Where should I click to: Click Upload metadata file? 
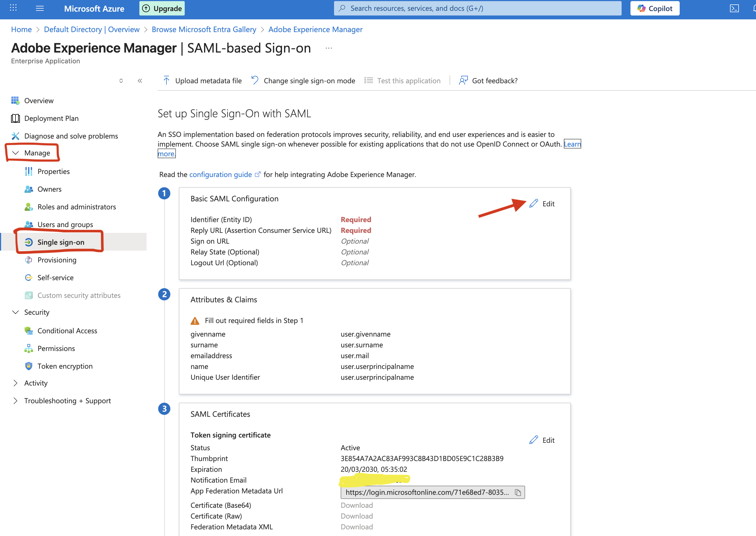coord(203,81)
